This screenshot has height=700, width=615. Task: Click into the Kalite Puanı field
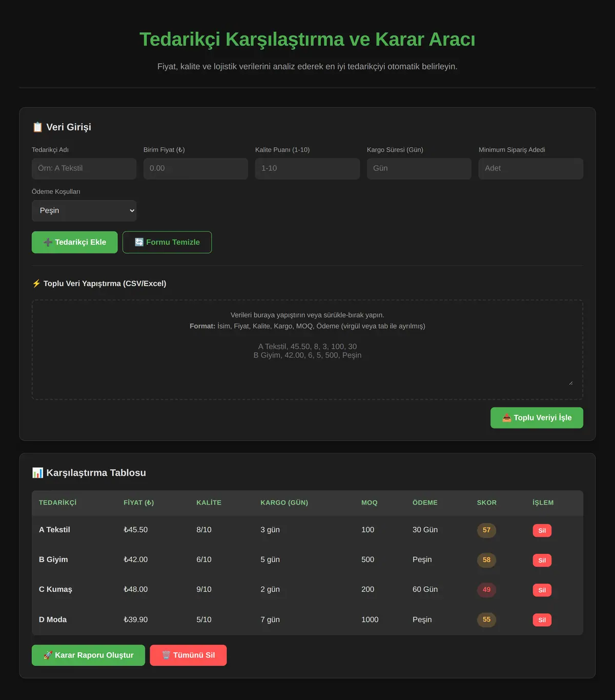click(x=307, y=169)
